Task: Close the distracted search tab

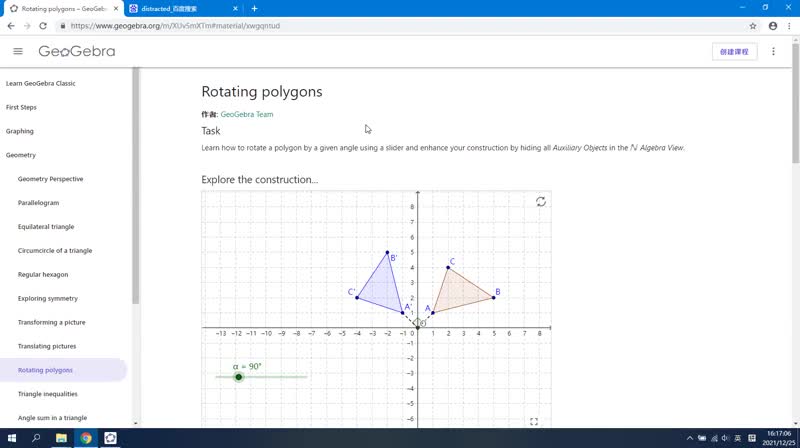Action: (235, 9)
